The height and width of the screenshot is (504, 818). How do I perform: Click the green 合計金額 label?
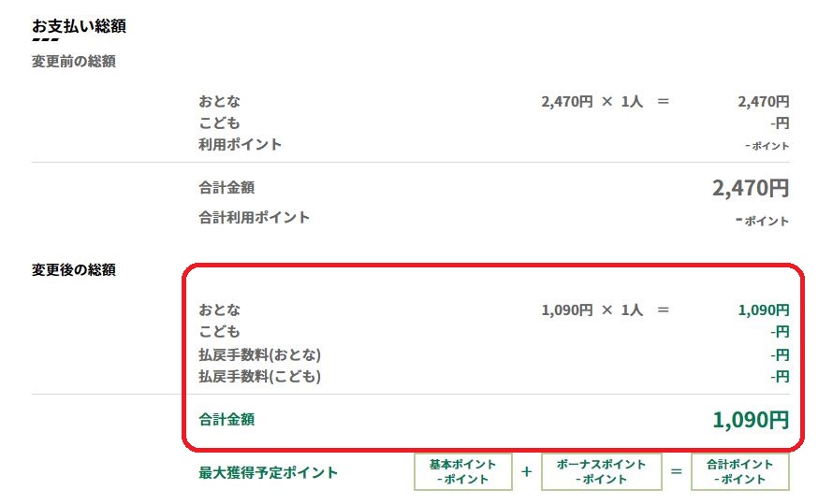coord(226,420)
